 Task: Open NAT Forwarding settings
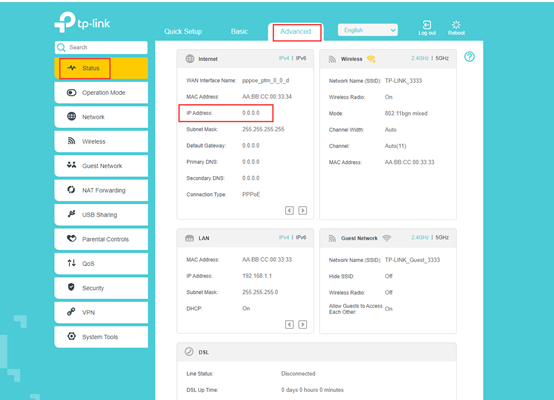[x=101, y=190]
